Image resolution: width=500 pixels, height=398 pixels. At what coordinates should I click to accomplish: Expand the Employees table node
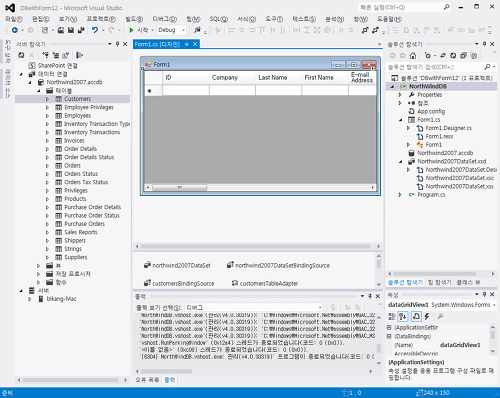coord(47,116)
